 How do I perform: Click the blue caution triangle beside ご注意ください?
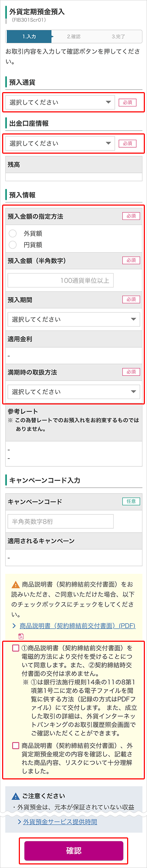click(16, 796)
